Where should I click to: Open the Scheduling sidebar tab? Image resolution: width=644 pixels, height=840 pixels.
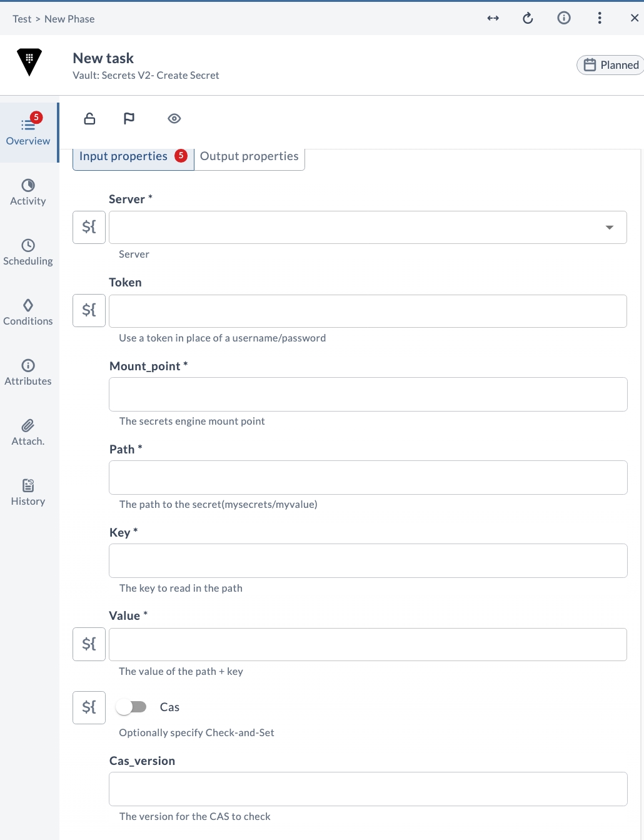(x=28, y=252)
